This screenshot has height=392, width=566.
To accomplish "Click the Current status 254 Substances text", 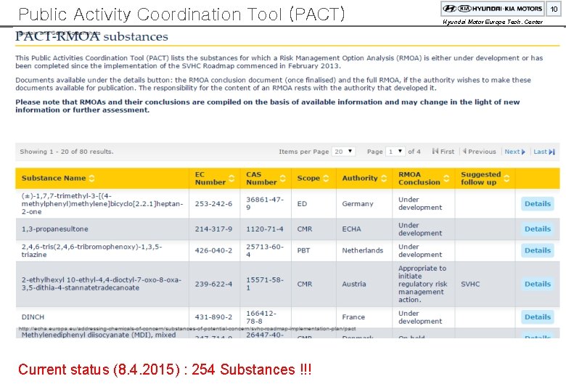I will tap(165, 369).
